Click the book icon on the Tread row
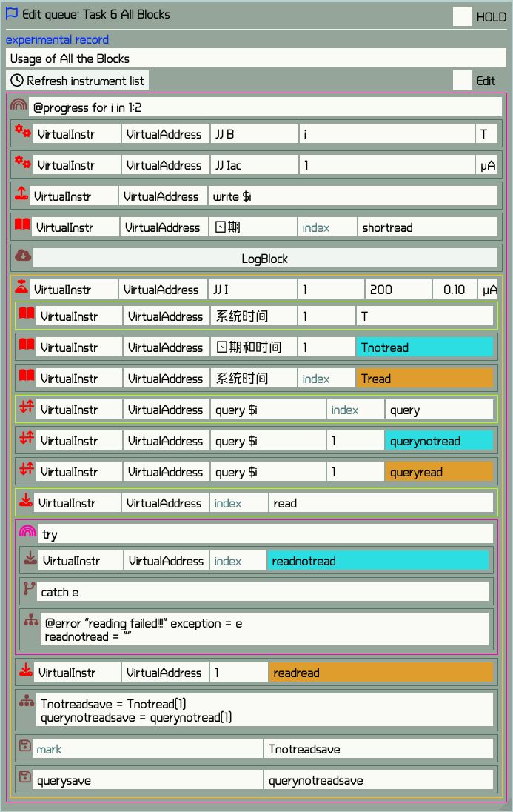The image size is (513, 812). (27, 376)
